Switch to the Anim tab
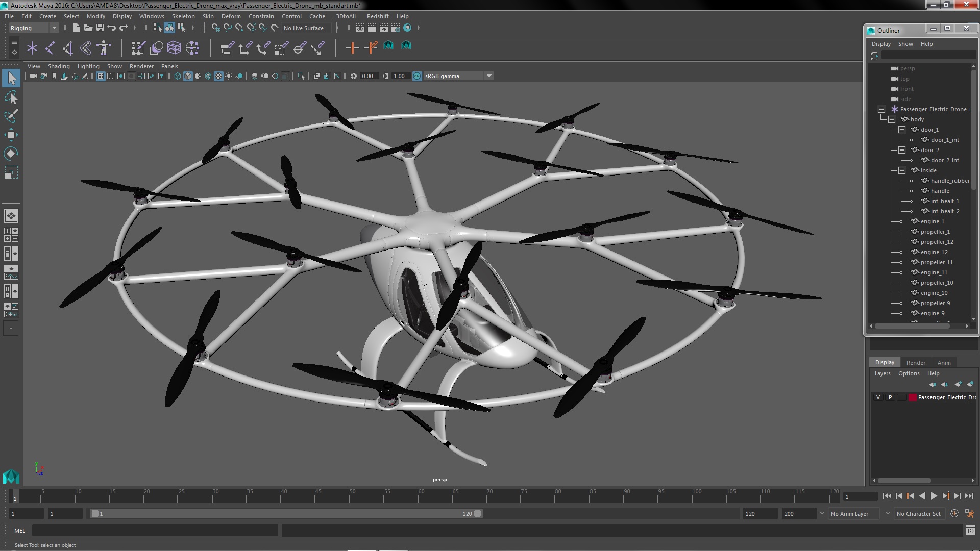The width and height of the screenshot is (980, 551). coord(944,362)
